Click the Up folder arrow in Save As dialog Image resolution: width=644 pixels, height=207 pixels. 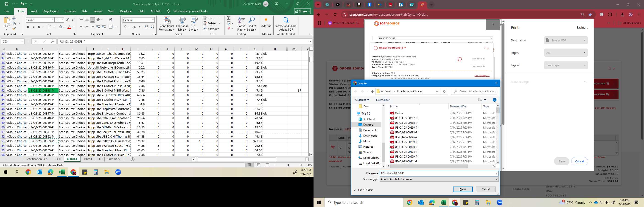tap(372, 92)
